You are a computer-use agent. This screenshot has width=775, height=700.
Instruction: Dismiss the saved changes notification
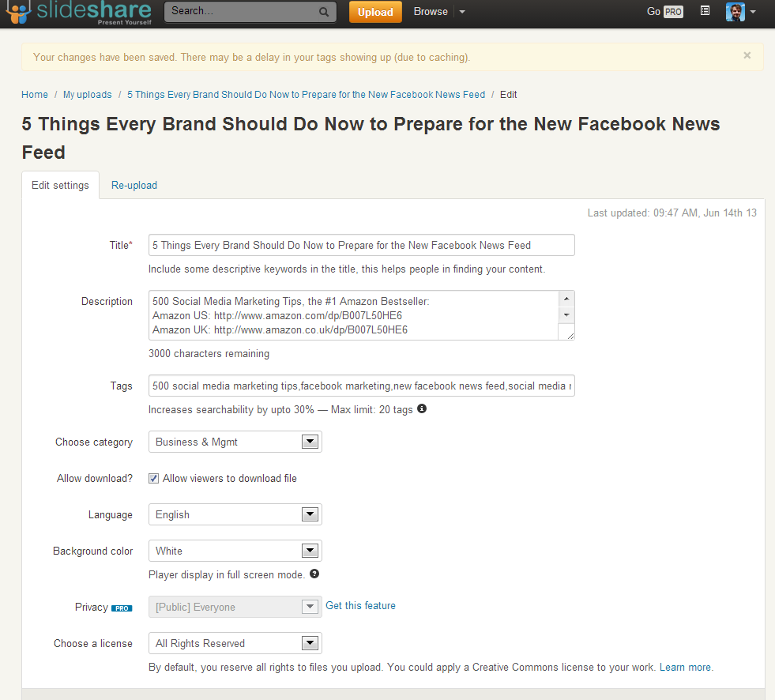click(x=747, y=55)
